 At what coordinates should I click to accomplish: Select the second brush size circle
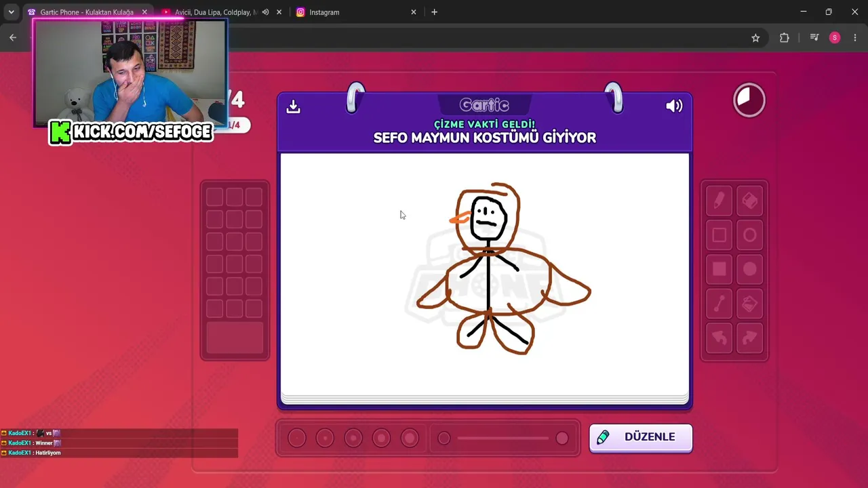click(x=325, y=439)
